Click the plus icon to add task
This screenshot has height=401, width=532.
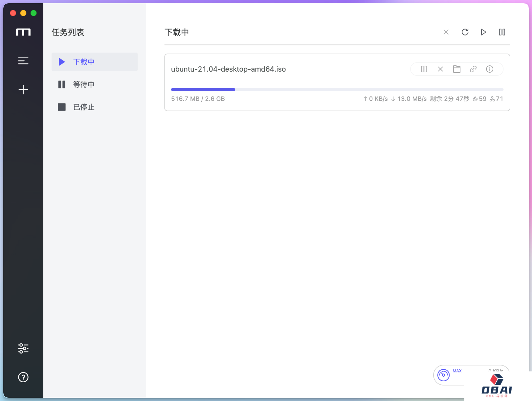[23, 90]
